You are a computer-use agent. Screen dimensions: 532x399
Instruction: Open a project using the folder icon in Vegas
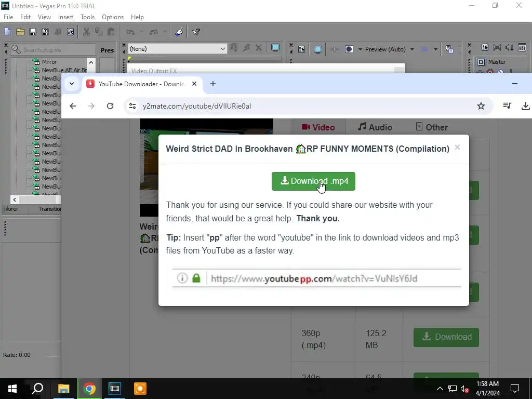(20, 32)
